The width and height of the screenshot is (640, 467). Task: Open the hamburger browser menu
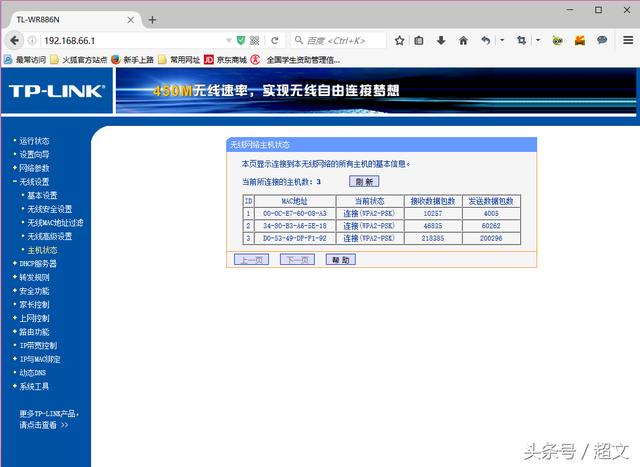coord(628,40)
